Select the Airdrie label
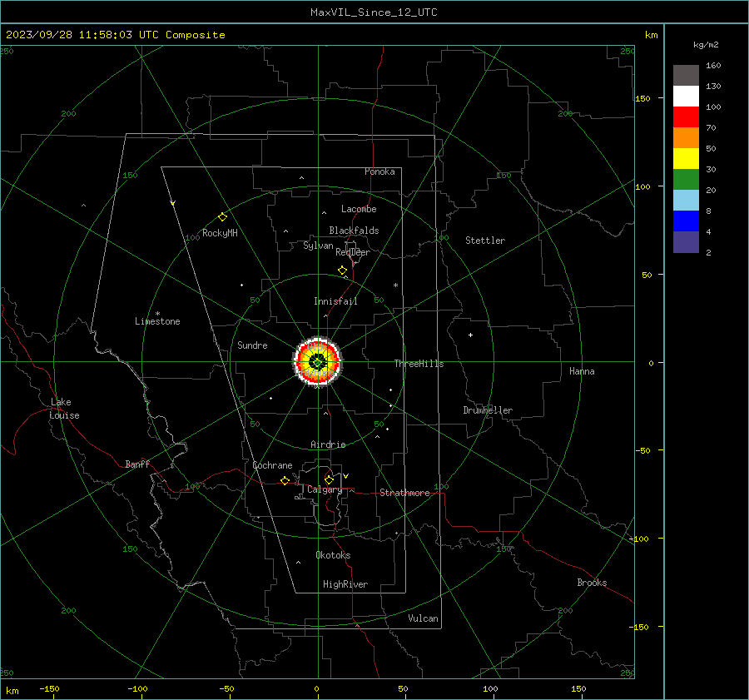 [328, 444]
